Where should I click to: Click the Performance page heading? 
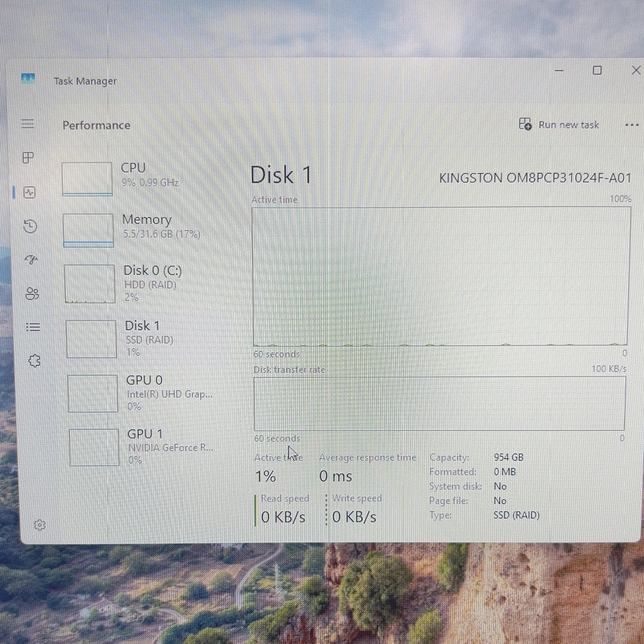(x=97, y=125)
